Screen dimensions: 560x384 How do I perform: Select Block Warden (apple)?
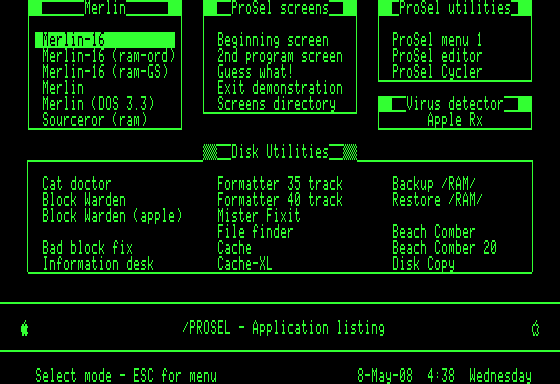point(112,216)
